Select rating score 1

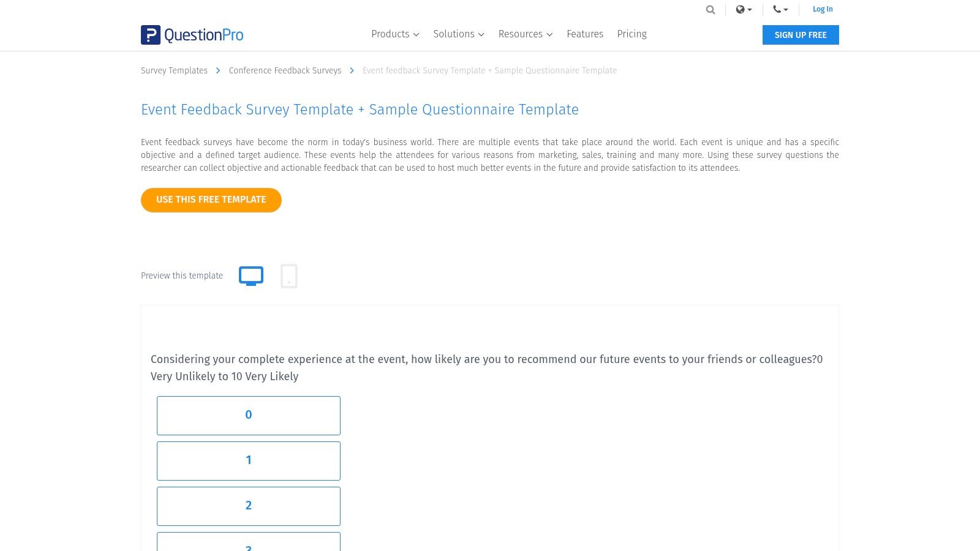click(x=249, y=460)
